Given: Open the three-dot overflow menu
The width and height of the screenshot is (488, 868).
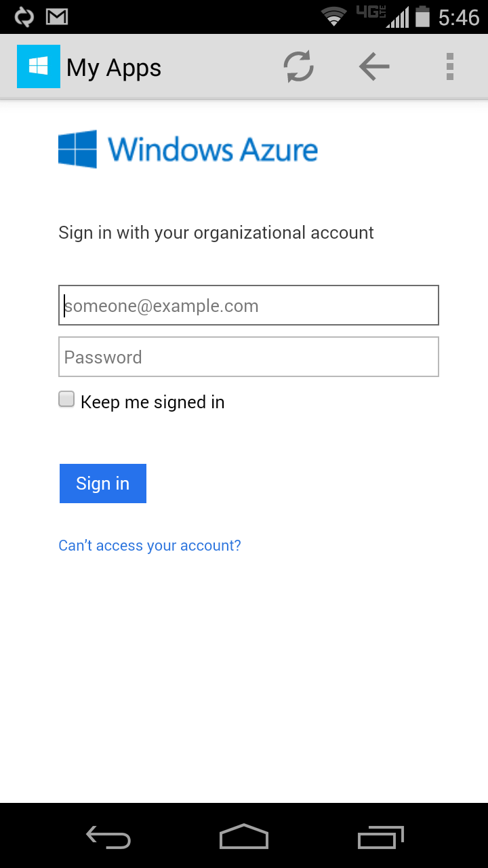Looking at the screenshot, I should click(x=449, y=67).
